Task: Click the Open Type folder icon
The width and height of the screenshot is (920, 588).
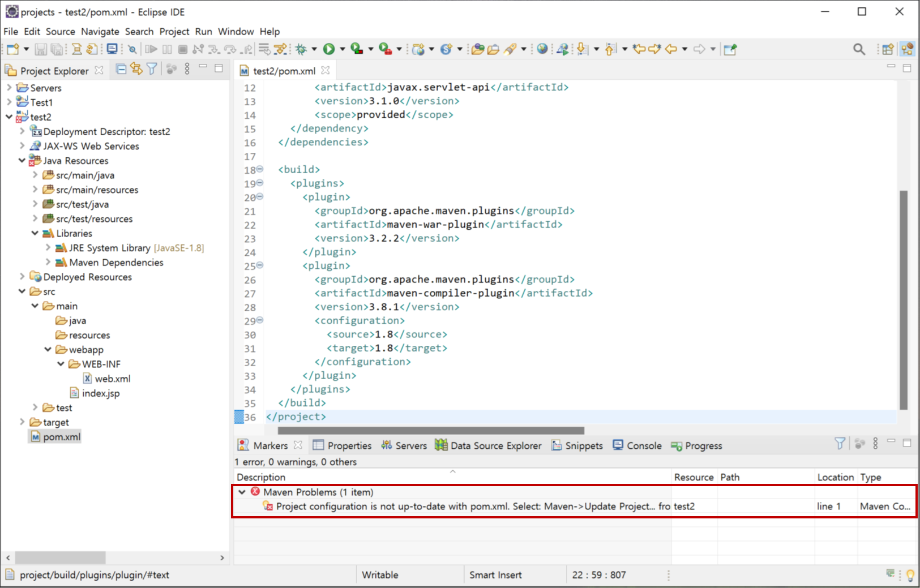Action: [x=477, y=49]
